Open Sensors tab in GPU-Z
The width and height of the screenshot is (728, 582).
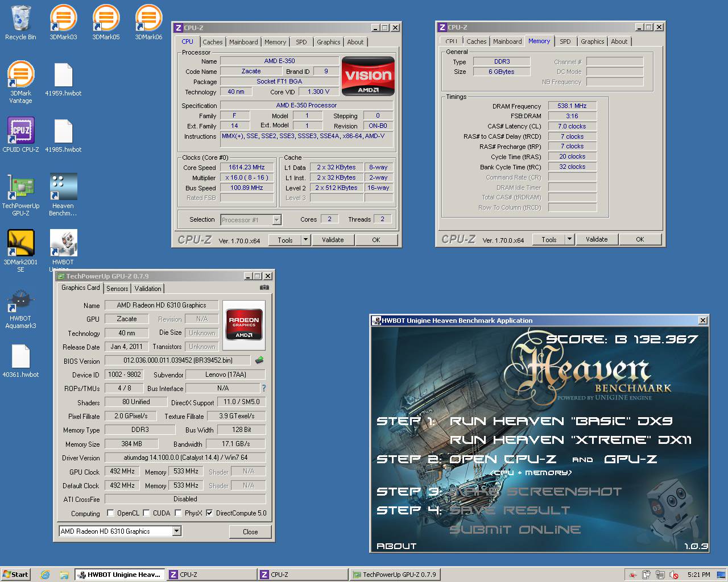(x=117, y=289)
